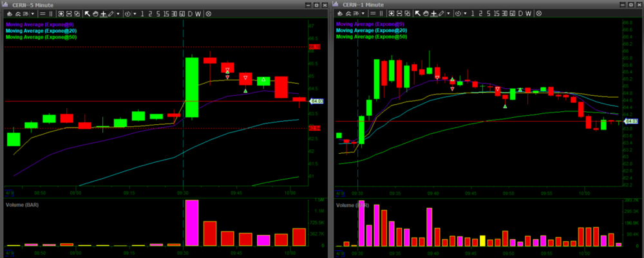Set 5 Minute chart to Weekly (W) interval

pyautogui.click(x=198, y=14)
